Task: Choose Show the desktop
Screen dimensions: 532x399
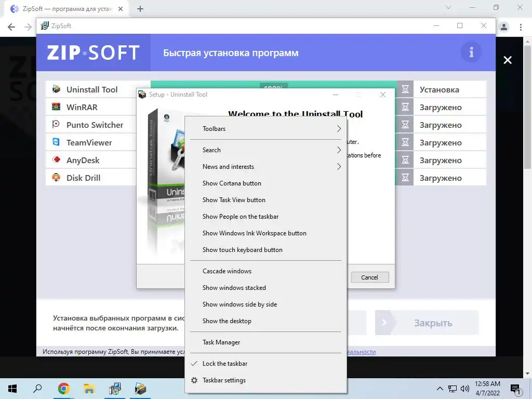Action: coord(265,321)
